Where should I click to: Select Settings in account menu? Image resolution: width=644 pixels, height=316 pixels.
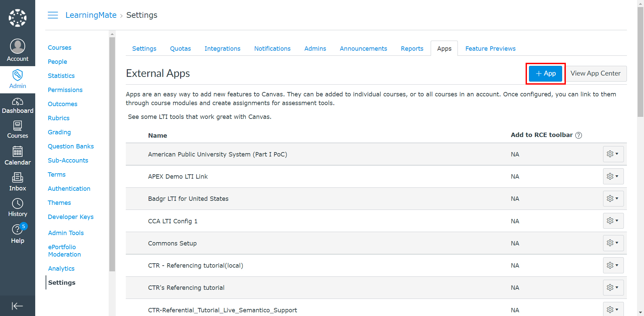tap(62, 283)
